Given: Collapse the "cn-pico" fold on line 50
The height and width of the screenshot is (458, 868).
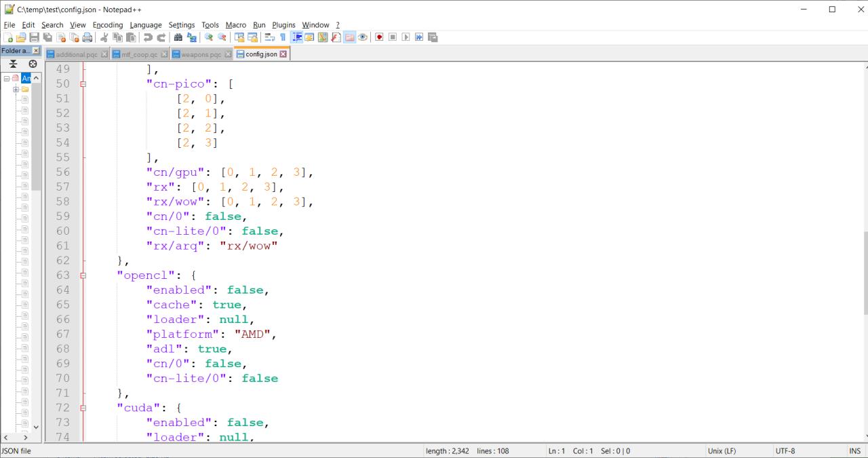Looking at the screenshot, I should [x=83, y=84].
